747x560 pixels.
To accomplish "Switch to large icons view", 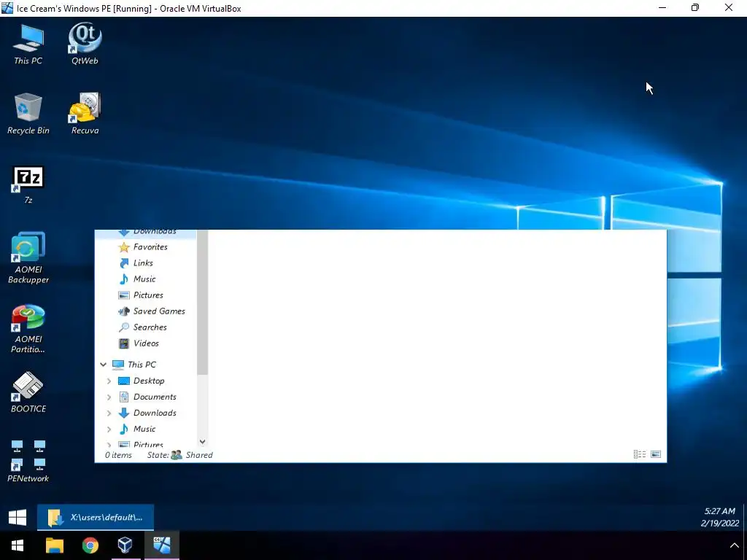I will (656, 455).
